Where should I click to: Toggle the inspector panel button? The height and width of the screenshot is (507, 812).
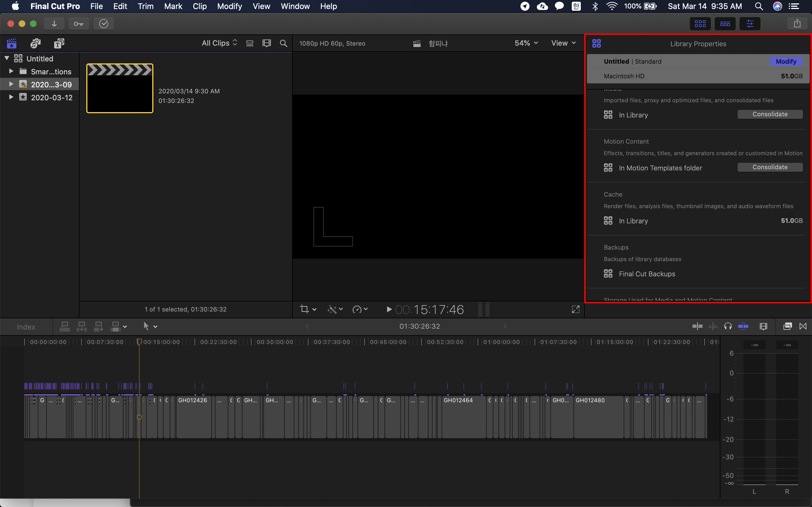point(750,24)
